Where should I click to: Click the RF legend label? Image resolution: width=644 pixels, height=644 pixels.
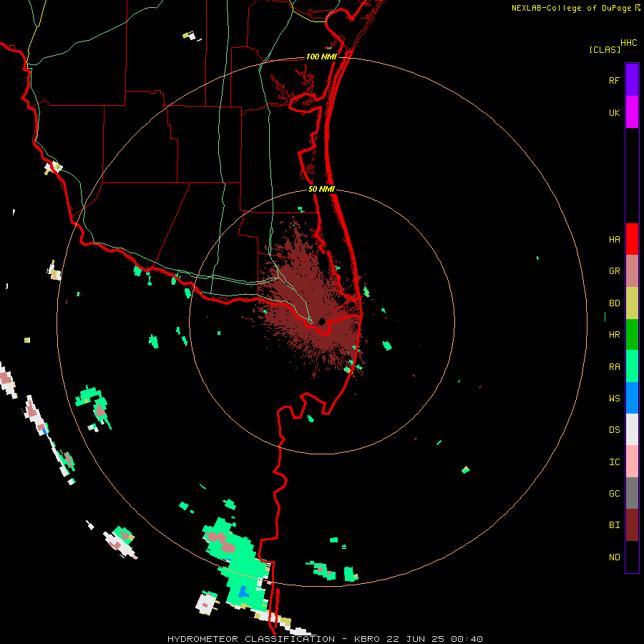(614, 80)
